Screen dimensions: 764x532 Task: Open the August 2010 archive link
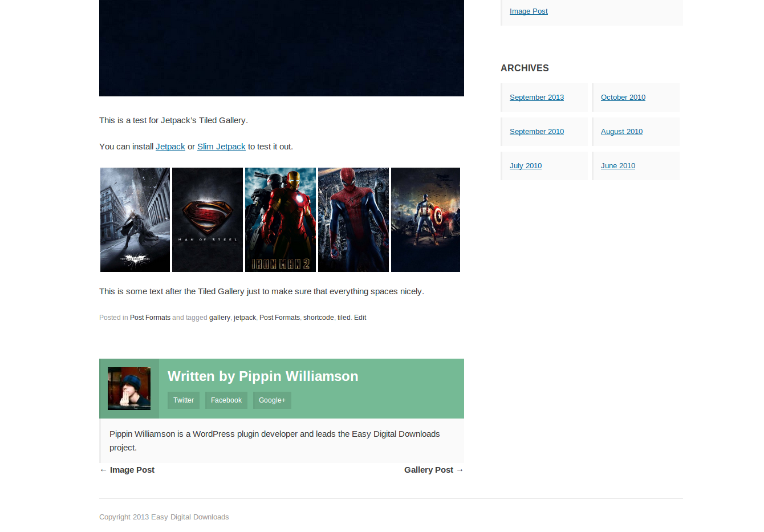pyautogui.click(x=621, y=132)
